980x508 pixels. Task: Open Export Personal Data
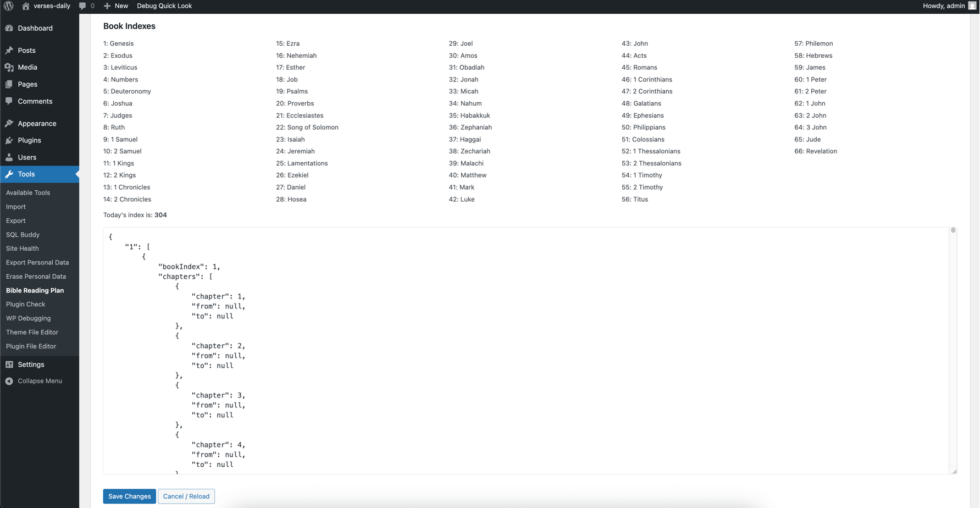(x=37, y=262)
